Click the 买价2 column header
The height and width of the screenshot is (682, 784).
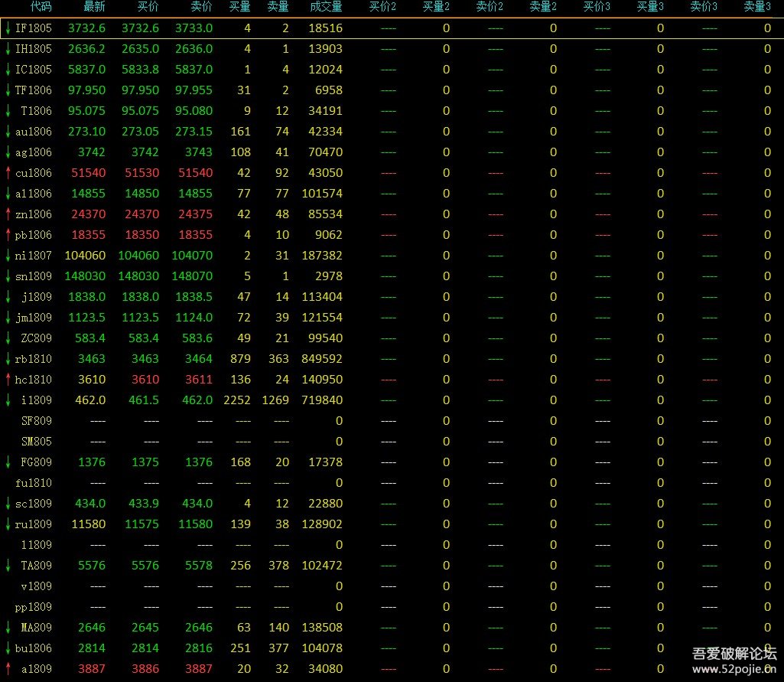[x=382, y=7]
